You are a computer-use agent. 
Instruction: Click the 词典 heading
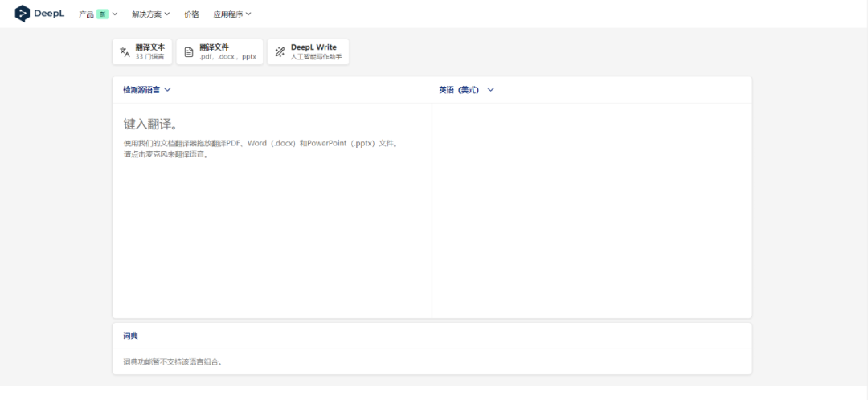tap(131, 336)
